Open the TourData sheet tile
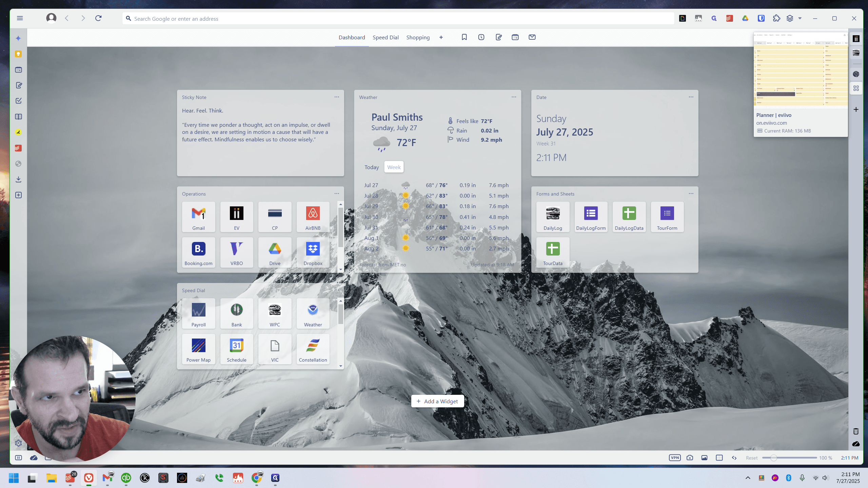Image resolution: width=868 pixels, height=488 pixels. 553,252
